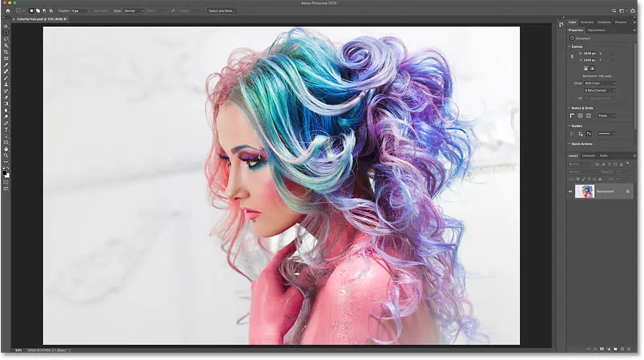Switch to the Patterns tab
Image resolution: width=644 pixels, height=360 pixels.
(x=621, y=22)
